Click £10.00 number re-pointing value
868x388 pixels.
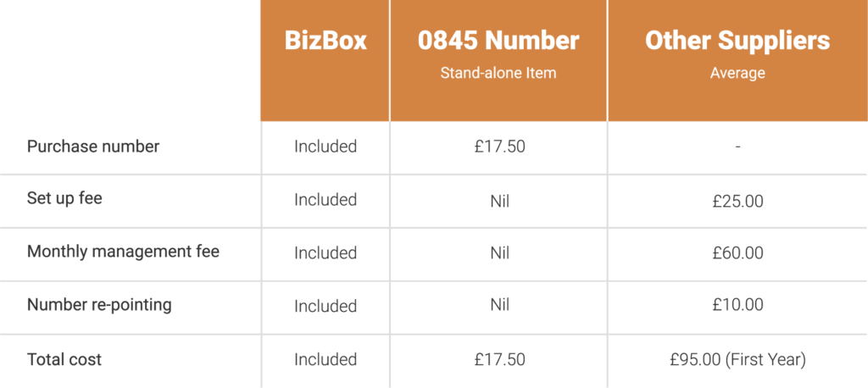[x=737, y=306]
